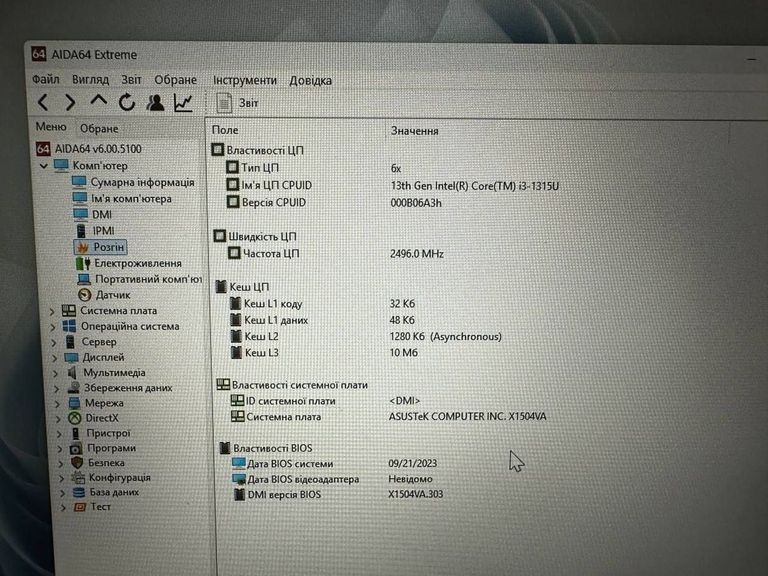This screenshot has width=768, height=576.
Task: Expand the Конфігурація node
Action: (62, 478)
